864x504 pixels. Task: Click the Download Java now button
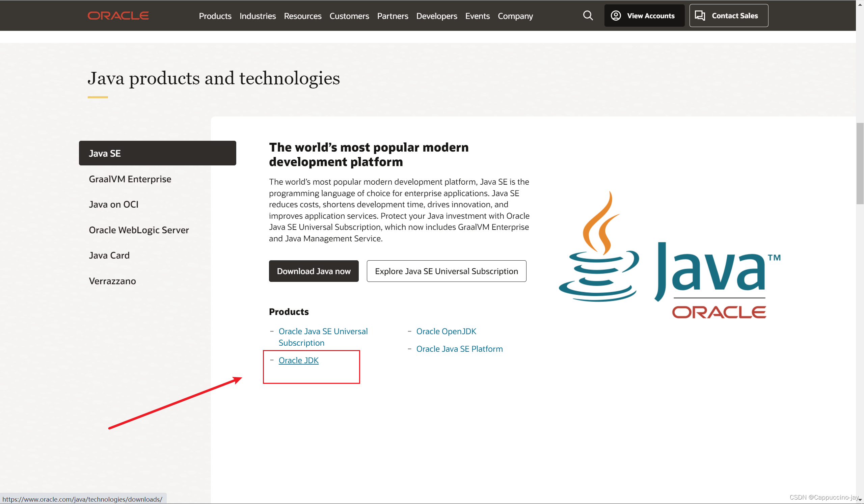click(314, 271)
